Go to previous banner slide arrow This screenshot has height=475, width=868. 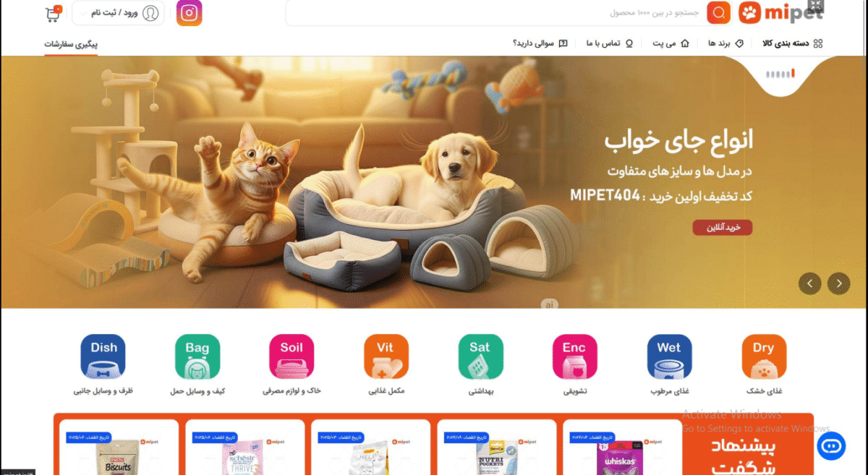click(x=809, y=283)
